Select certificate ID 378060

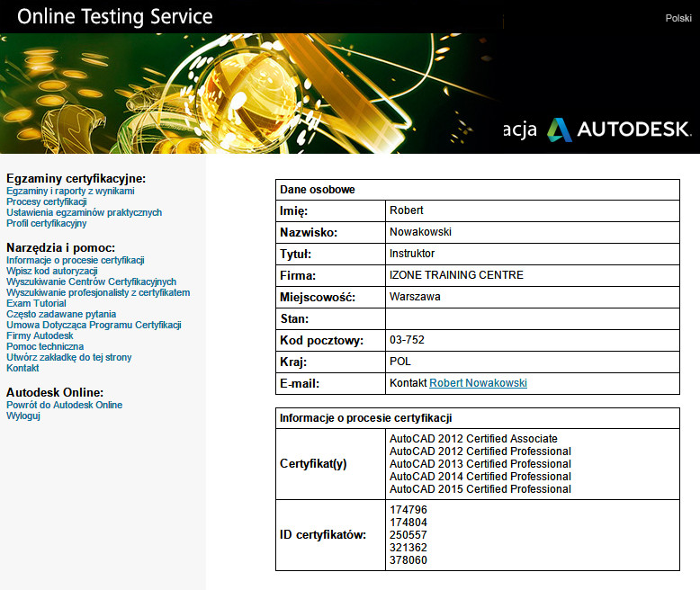(408, 560)
